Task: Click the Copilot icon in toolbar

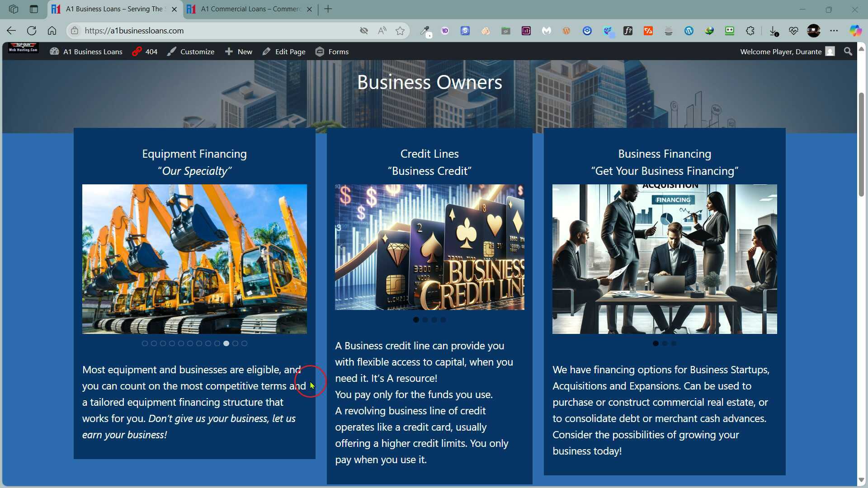Action: (855, 31)
